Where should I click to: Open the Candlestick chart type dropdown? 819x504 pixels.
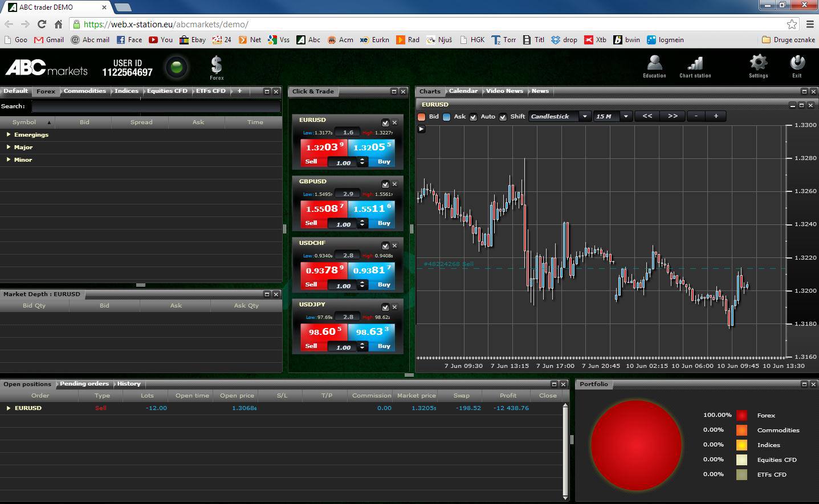coord(560,116)
